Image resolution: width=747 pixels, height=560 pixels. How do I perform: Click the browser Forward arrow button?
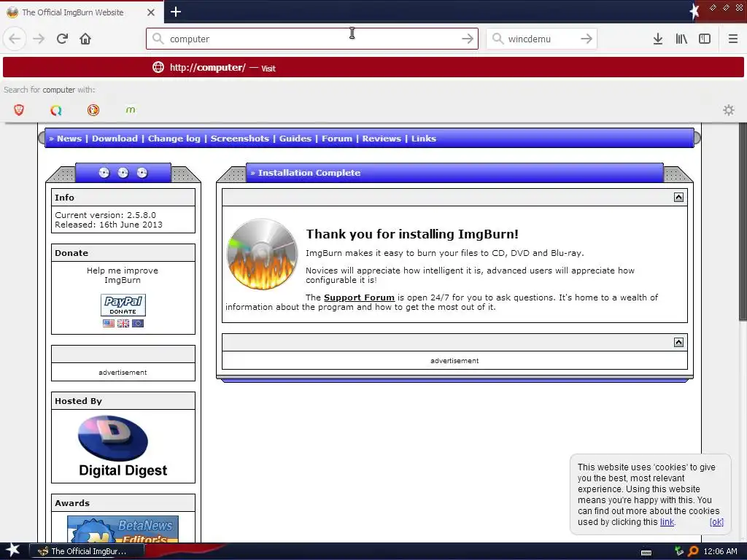click(39, 39)
